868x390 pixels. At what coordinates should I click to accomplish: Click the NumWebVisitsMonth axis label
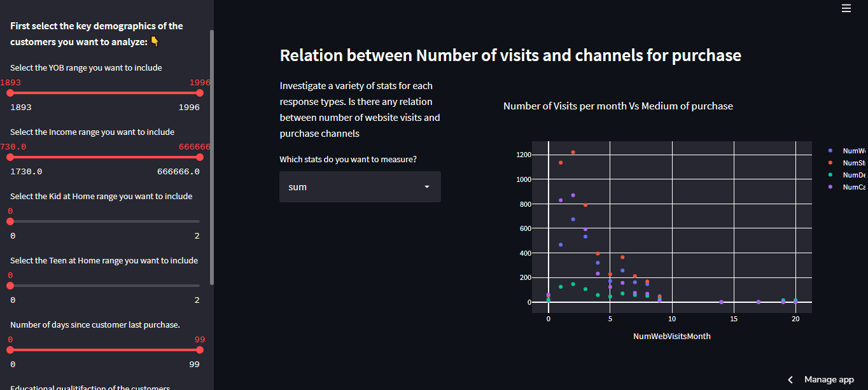click(x=671, y=336)
